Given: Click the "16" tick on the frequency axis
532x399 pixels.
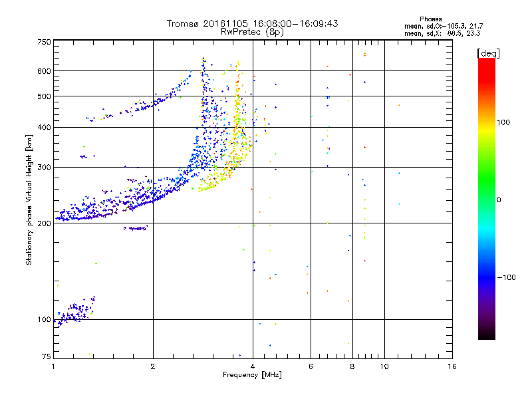Looking at the screenshot, I should point(452,366).
